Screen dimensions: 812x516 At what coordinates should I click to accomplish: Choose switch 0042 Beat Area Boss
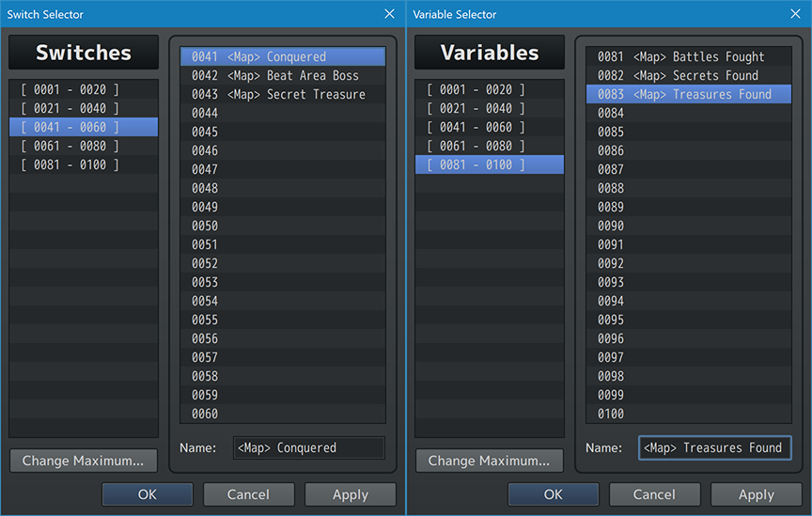coord(282,75)
